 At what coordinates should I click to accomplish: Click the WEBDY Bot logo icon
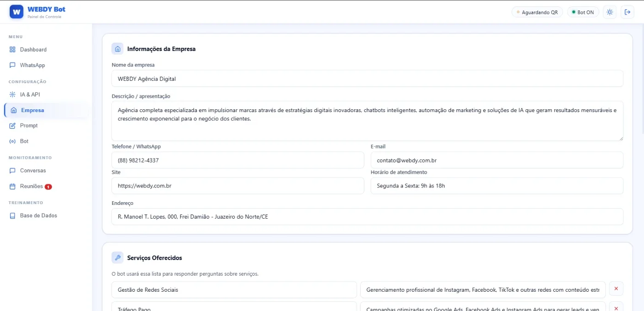point(17,11)
